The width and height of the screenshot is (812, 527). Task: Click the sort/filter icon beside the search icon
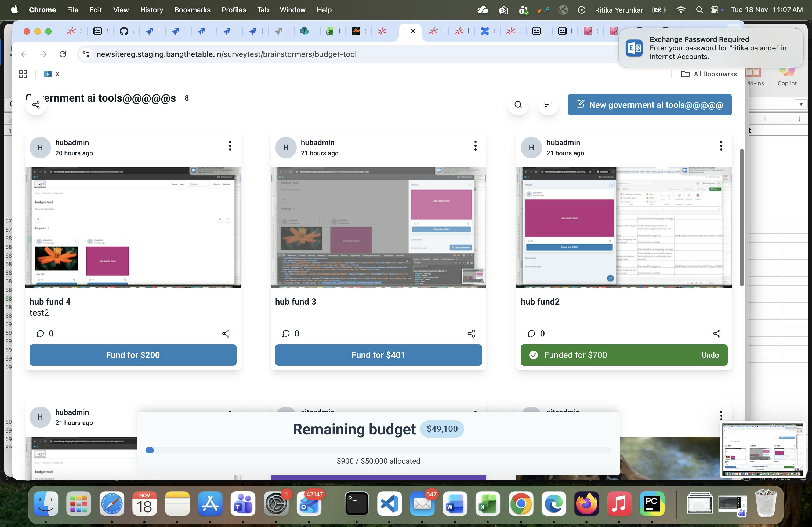(x=548, y=105)
